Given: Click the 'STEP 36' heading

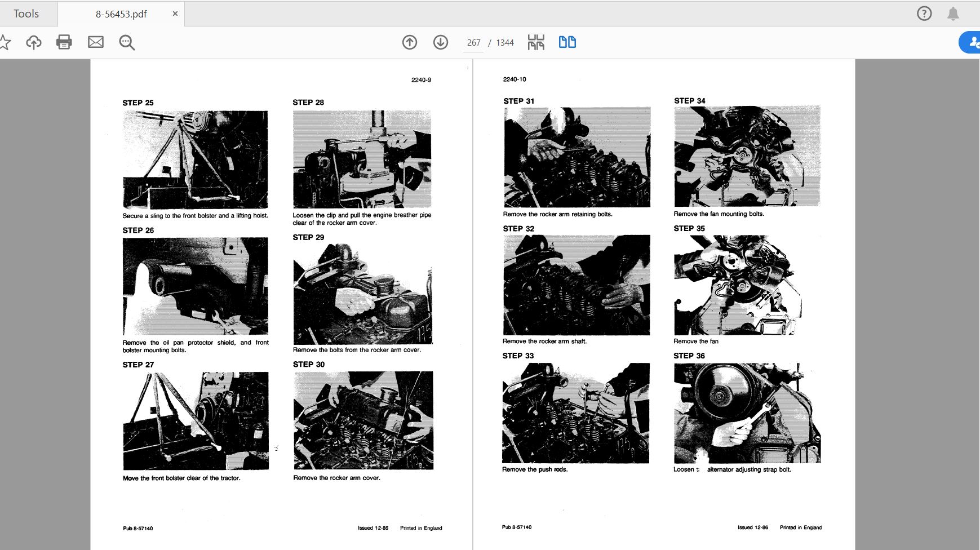Looking at the screenshot, I should (689, 356).
